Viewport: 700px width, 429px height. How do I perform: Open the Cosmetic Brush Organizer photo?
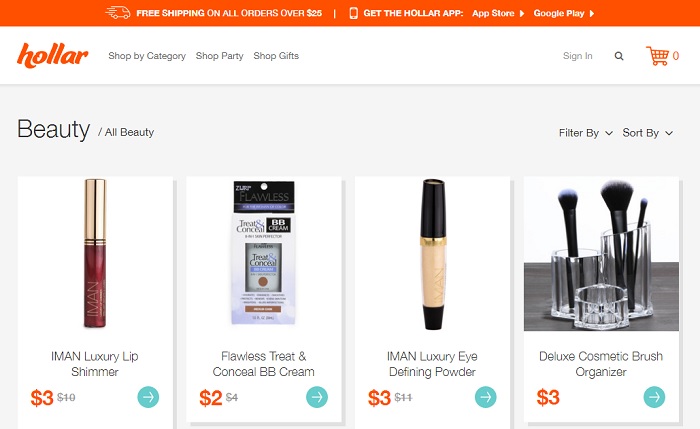tap(601, 254)
